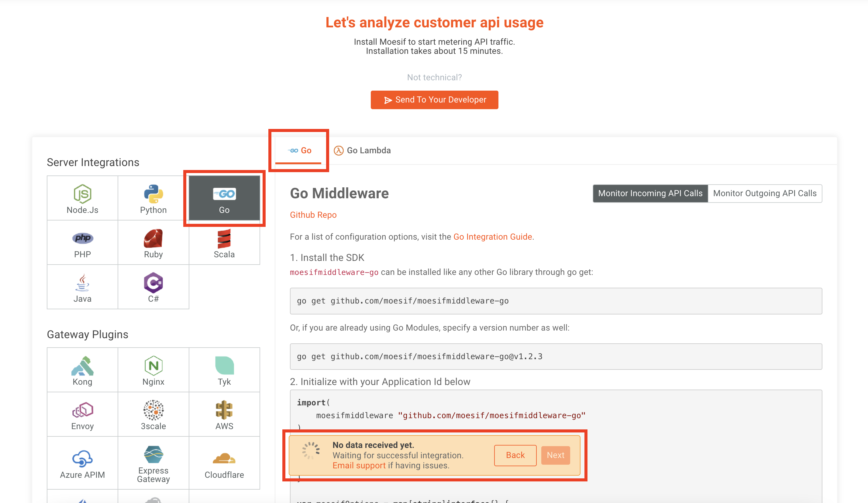Screen dimensions: 868x503
Task: Open the Go Integration Guide link
Action: (493, 237)
